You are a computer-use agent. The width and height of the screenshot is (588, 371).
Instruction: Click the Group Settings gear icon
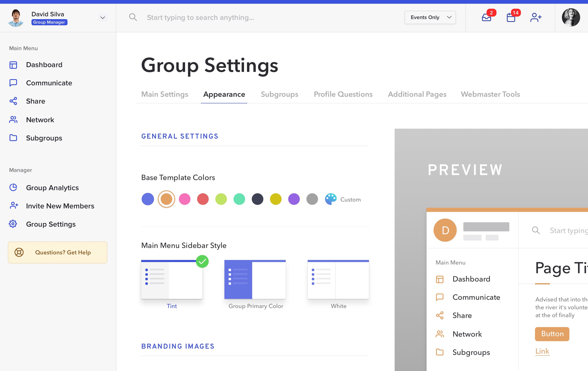[13, 224]
